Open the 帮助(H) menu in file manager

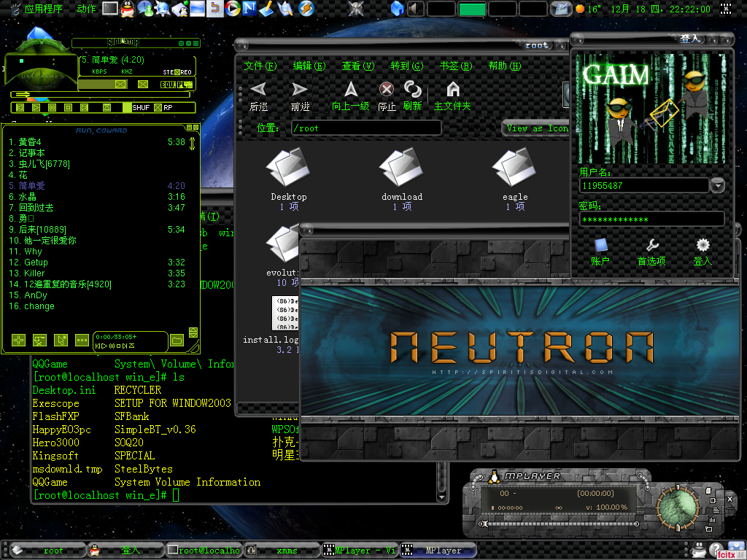point(505,66)
